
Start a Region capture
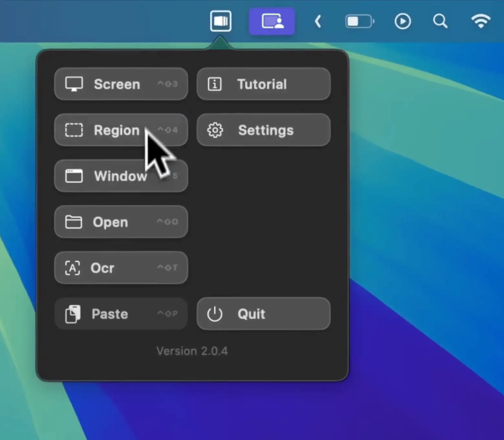[x=121, y=130]
